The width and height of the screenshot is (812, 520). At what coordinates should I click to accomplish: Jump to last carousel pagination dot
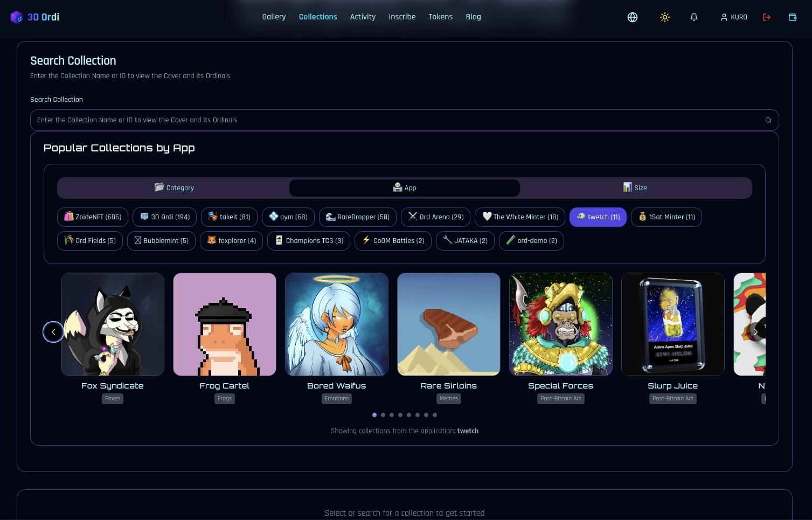click(x=435, y=415)
